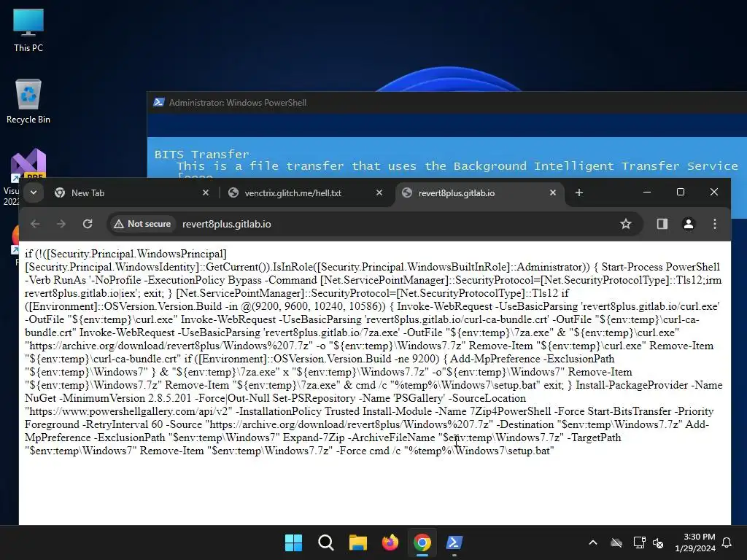Screen dimensions: 747x560
Task: Open the notification bell
Action: (727, 542)
